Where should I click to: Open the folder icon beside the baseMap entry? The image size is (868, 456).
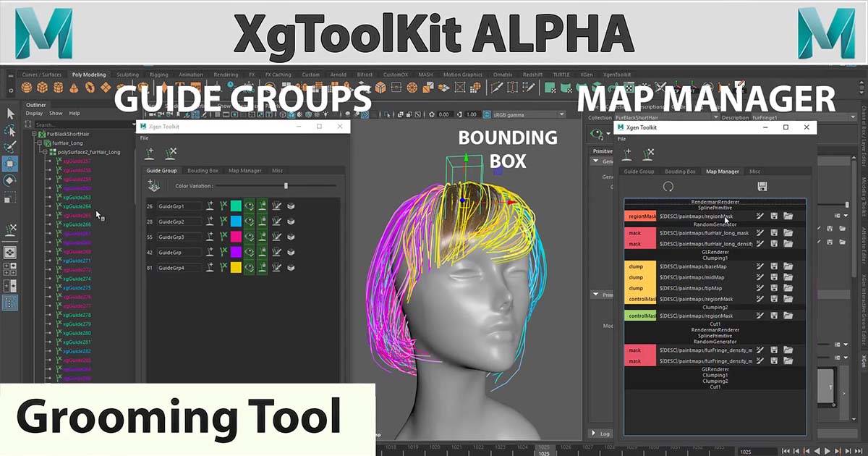788,266
